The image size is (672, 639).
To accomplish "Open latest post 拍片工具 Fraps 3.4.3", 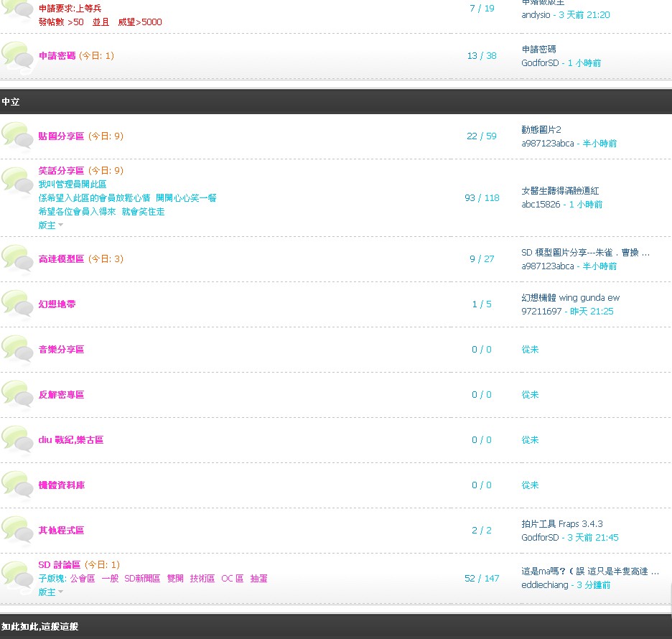I will (561, 523).
